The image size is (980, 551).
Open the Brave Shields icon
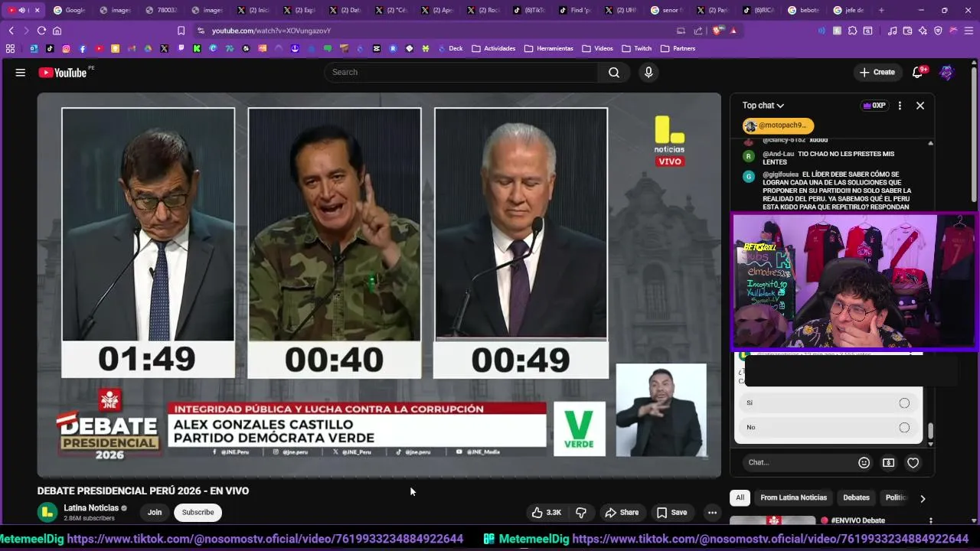tap(717, 31)
